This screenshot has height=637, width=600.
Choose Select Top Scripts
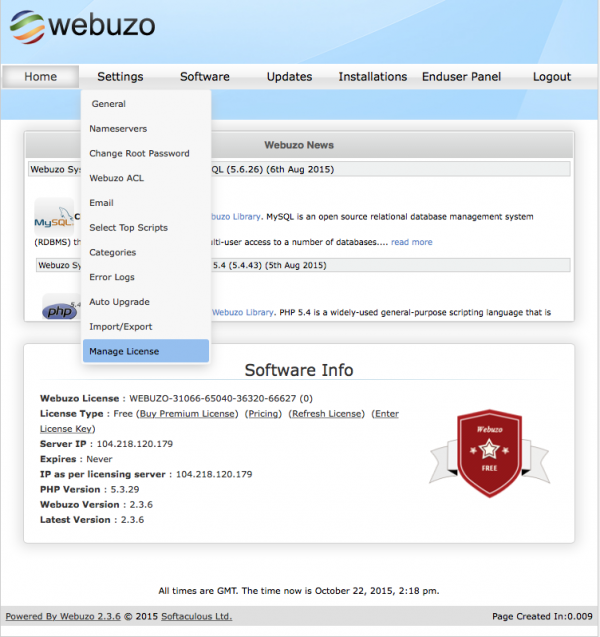point(146,228)
